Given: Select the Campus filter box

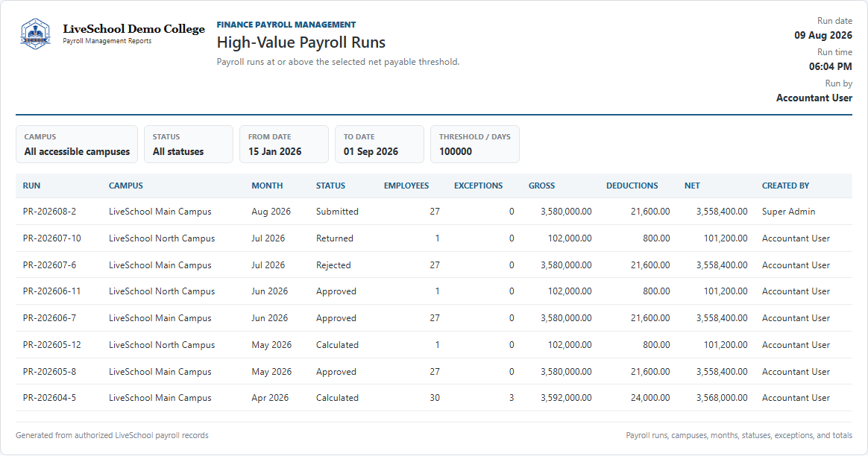Looking at the screenshot, I should (77, 145).
